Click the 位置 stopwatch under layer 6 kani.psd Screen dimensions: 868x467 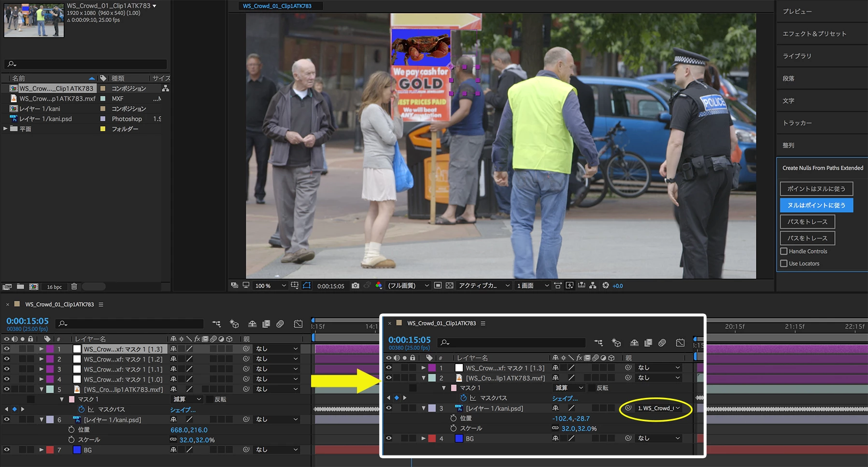click(x=71, y=429)
